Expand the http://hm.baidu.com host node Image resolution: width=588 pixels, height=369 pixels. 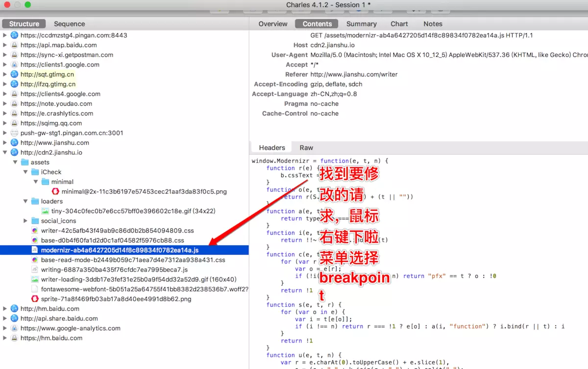pos(5,309)
